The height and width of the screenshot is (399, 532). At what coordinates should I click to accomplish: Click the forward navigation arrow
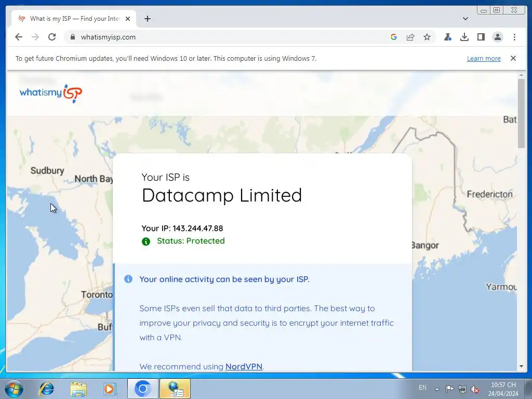(35, 37)
